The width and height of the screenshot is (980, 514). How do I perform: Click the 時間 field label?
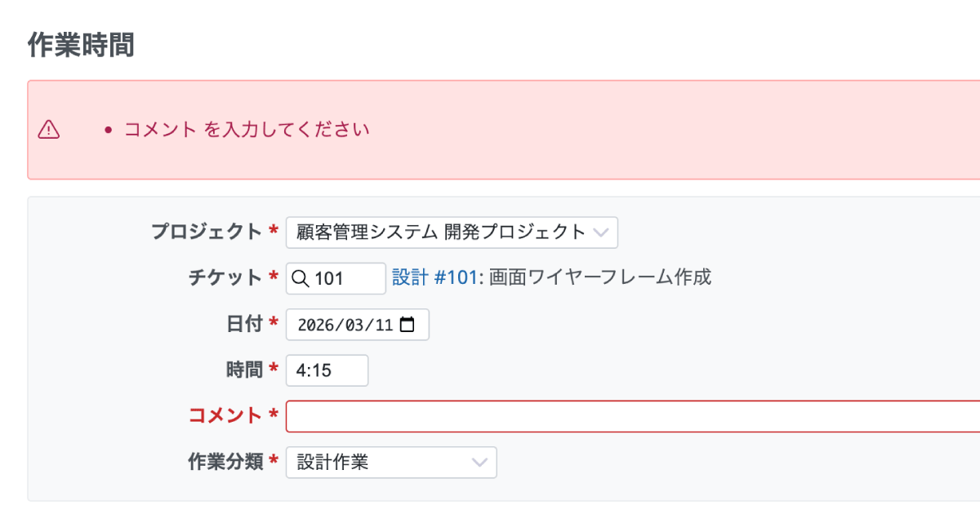[243, 370]
